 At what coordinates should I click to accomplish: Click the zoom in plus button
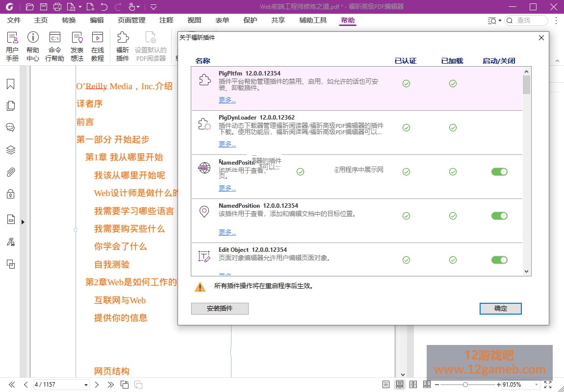(499, 385)
